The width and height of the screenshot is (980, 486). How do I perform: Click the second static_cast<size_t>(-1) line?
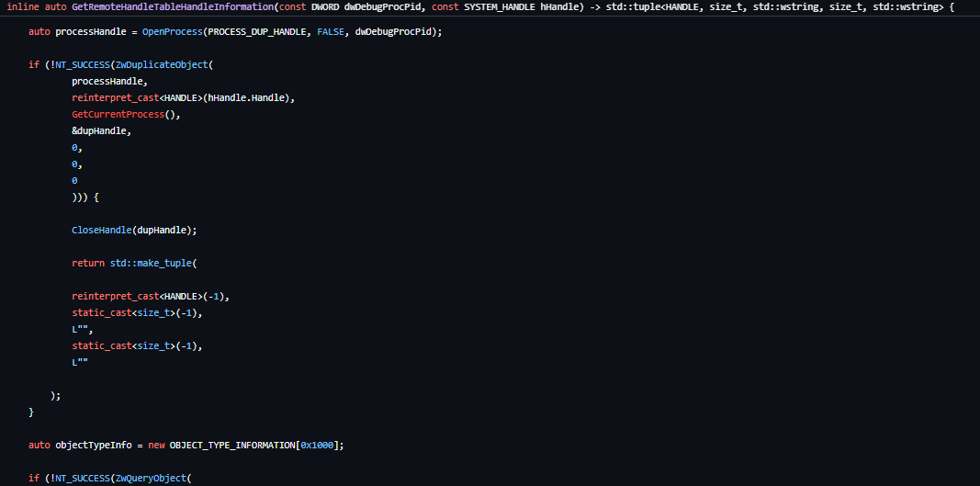point(137,345)
